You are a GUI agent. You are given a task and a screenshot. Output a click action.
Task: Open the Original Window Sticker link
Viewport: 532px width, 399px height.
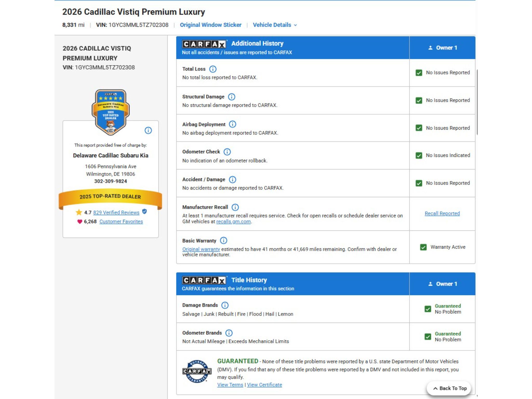click(x=211, y=25)
